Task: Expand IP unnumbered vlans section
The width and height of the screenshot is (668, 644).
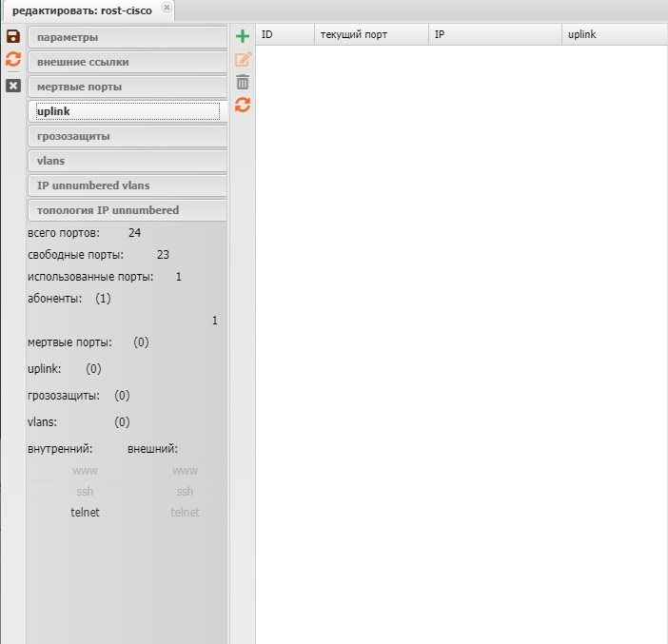Action: tap(128, 185)
